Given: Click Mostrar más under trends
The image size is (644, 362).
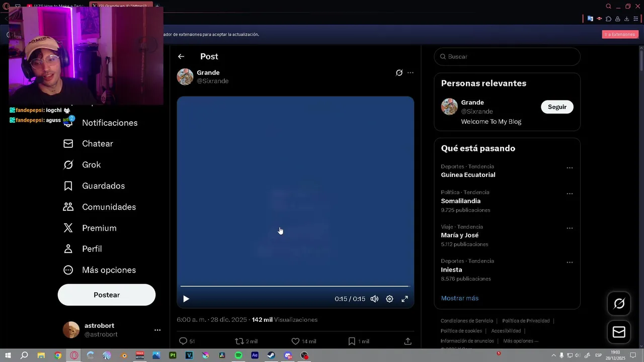Looking at the screenshot, I should click(x=460, y=298).
